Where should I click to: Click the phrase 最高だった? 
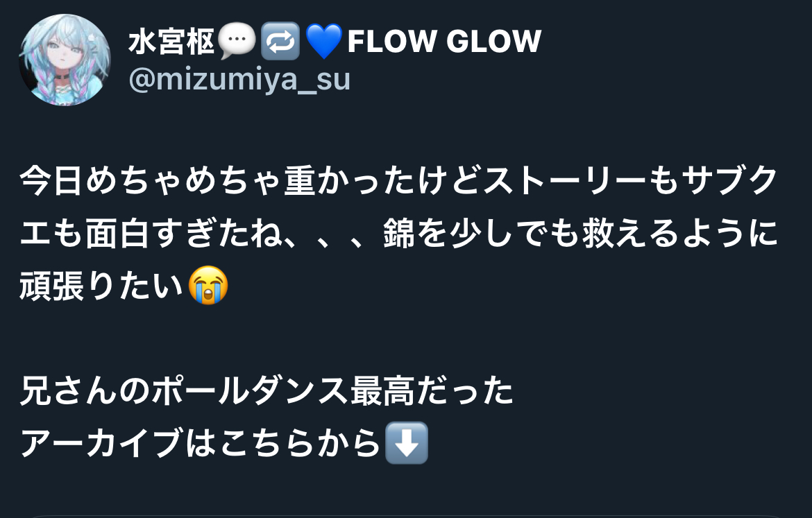pyautogui.click(x=432, y=391)
